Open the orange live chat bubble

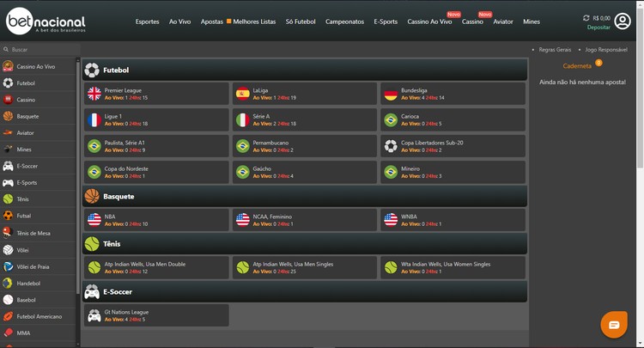614,325
